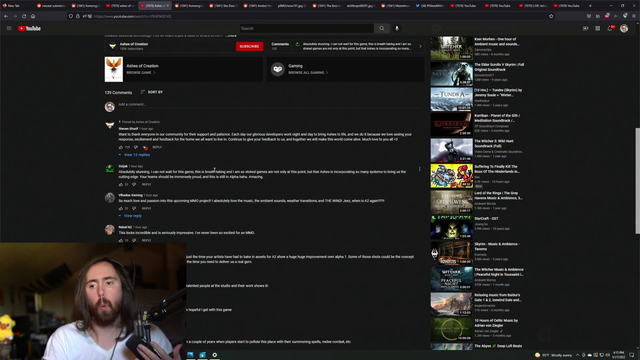Click the page vertical scrollbar thumb
This screenshot has width=640, height=360.
point(637,181)
